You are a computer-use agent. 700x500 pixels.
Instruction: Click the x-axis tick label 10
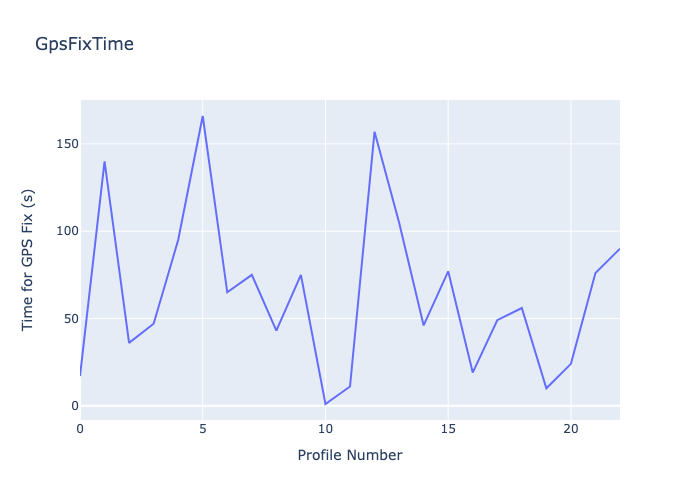pos(325,428)
